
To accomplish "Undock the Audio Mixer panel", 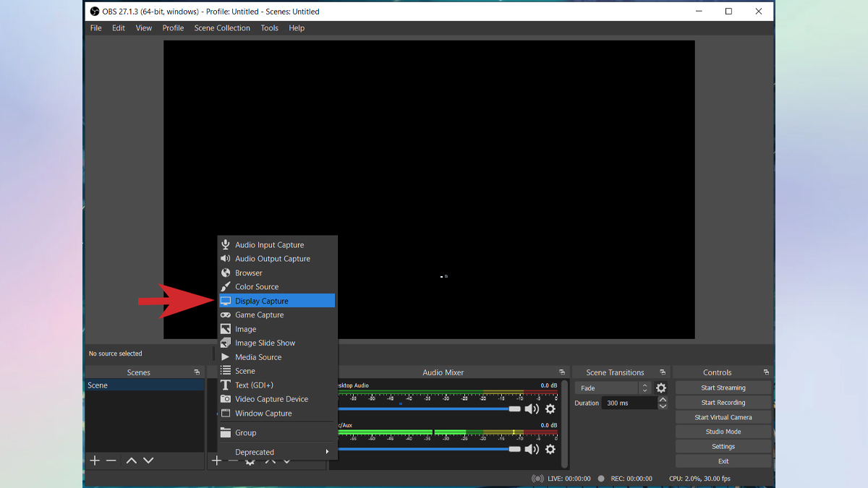I will coord(562,372).
